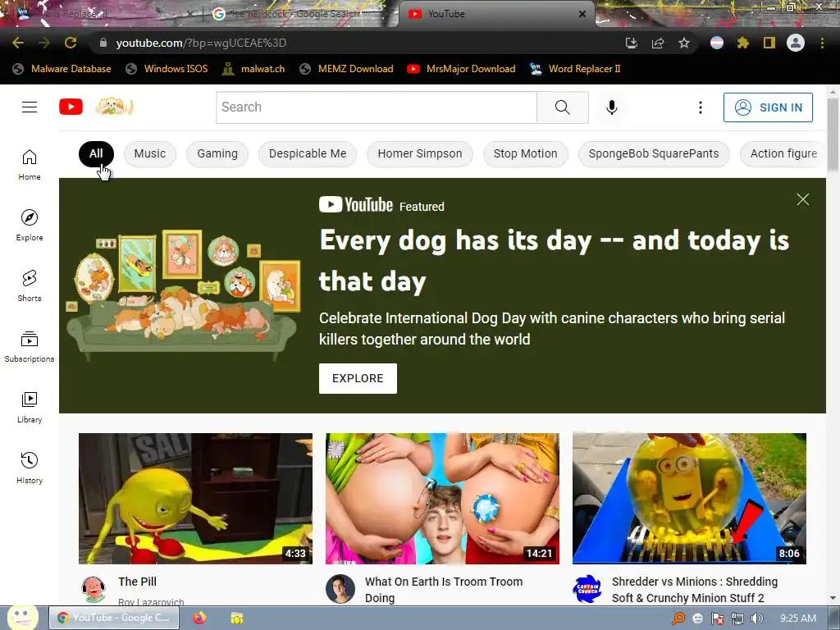Click the SIGN IN button
Viewport: 840px width, 630px height.
click(x=768, y=107)
